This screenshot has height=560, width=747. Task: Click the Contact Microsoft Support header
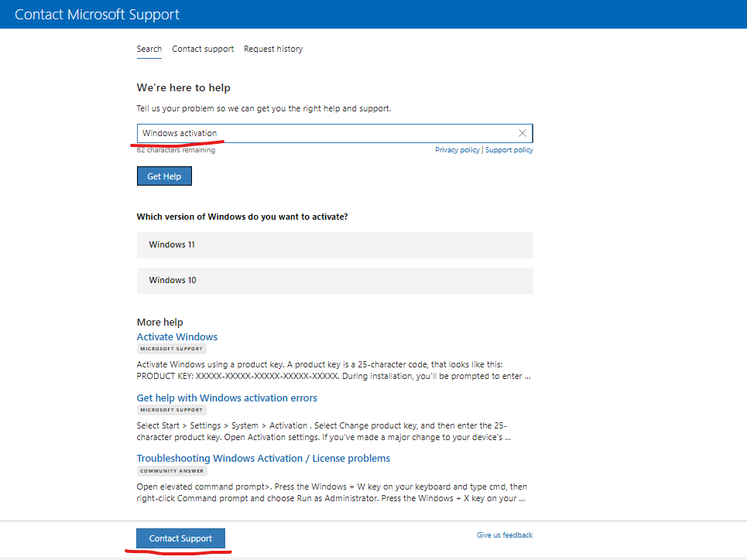97,14
